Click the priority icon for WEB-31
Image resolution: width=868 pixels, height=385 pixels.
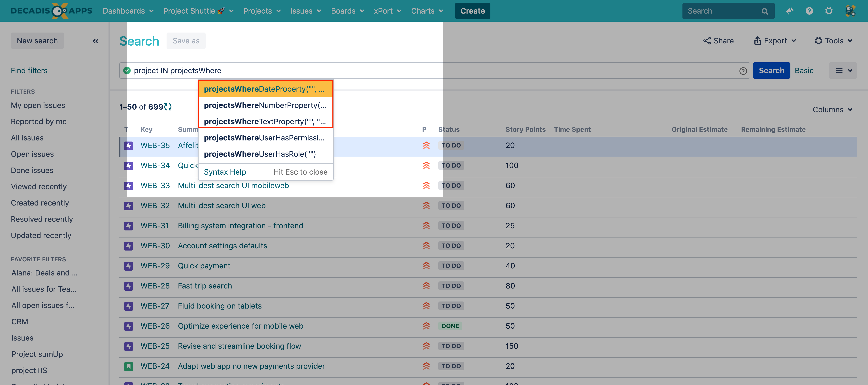(426, 226)
